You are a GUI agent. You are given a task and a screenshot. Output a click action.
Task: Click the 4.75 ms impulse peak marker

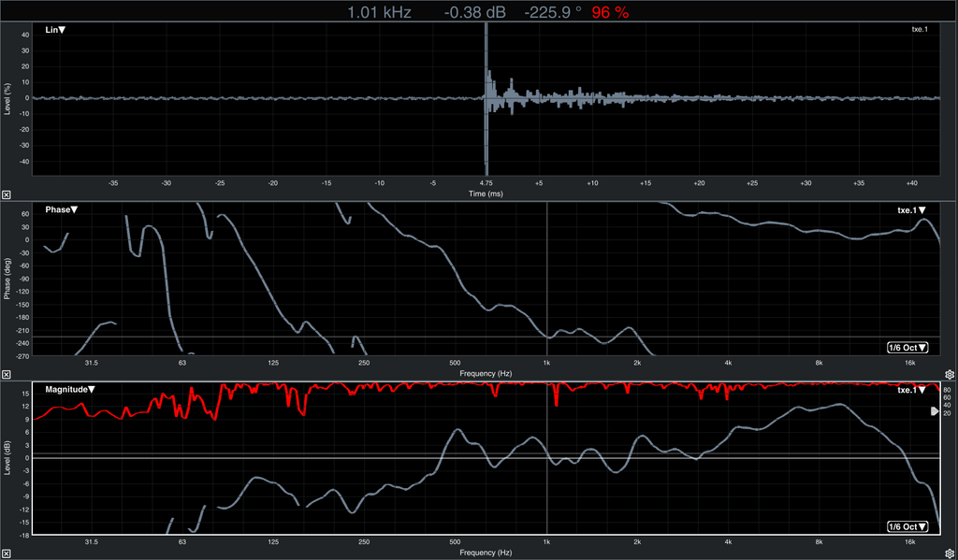486,183
